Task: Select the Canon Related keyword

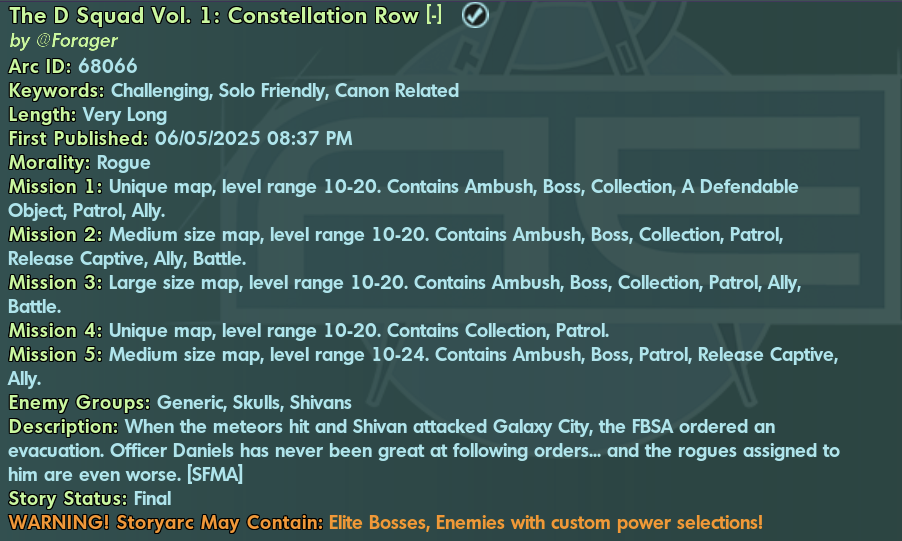Action: [397, 91]
